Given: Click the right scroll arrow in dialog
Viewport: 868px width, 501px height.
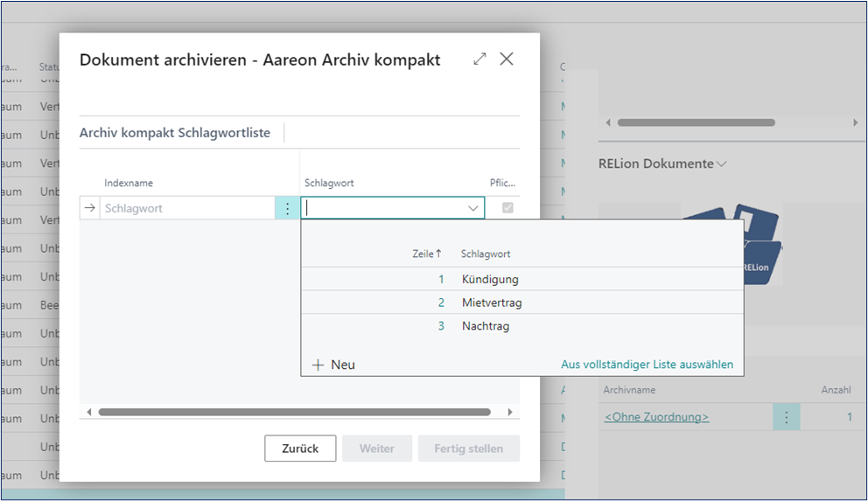Looking at the screenshot, I should (x=511, y=412).
